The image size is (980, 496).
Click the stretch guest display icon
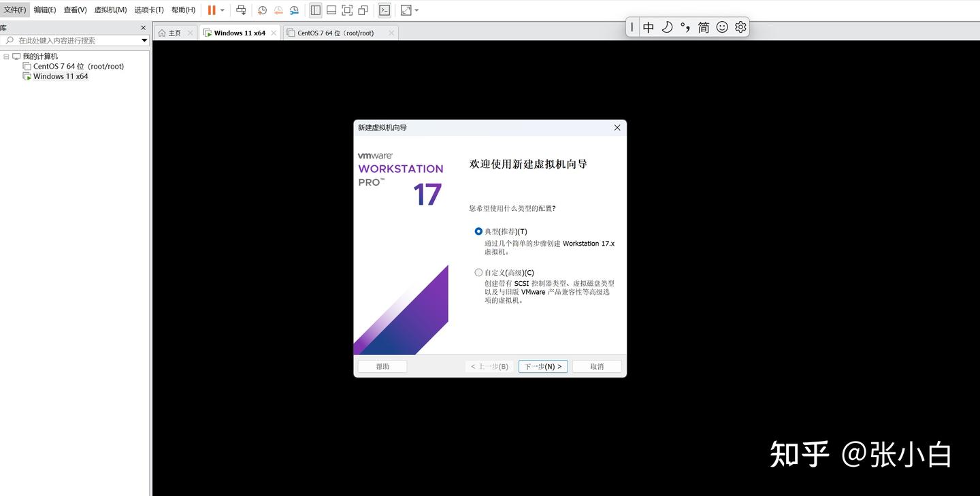(406, 10)
